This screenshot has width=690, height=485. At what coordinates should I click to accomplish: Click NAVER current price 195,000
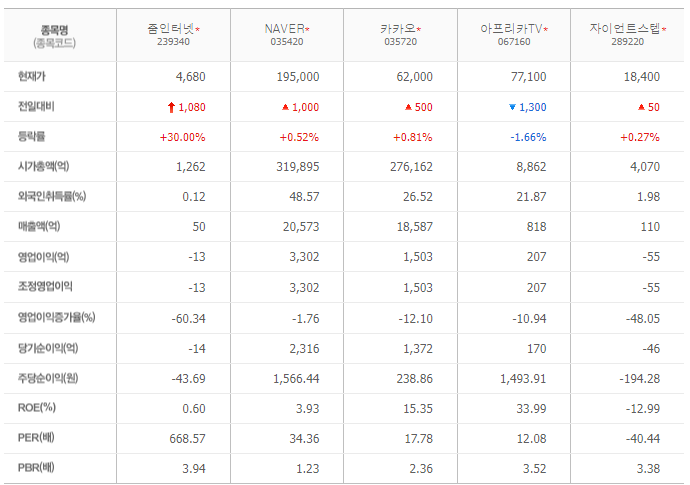point(298,77)
